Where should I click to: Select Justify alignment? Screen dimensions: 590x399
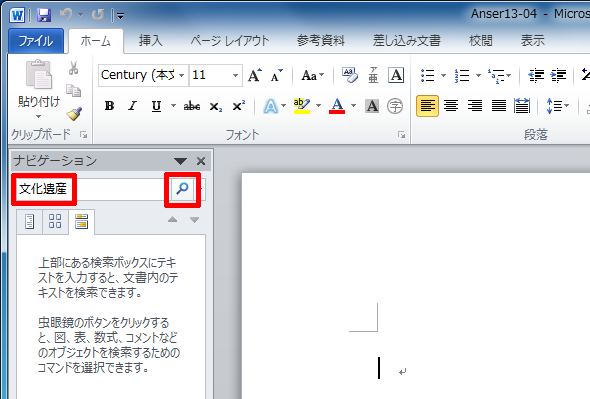pyautogui.click(x=498, y=106)
